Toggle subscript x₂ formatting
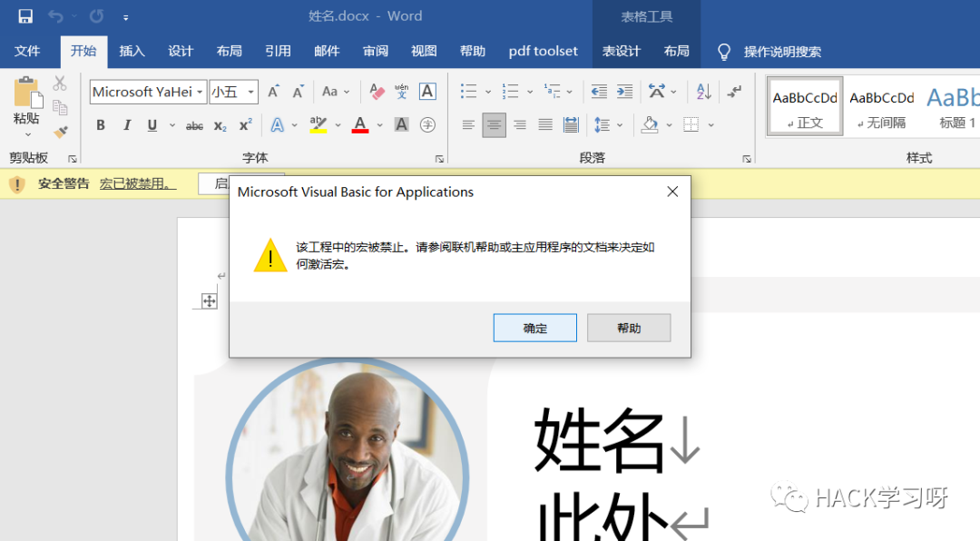The image size is (980, 541). [x=220, y=125]
